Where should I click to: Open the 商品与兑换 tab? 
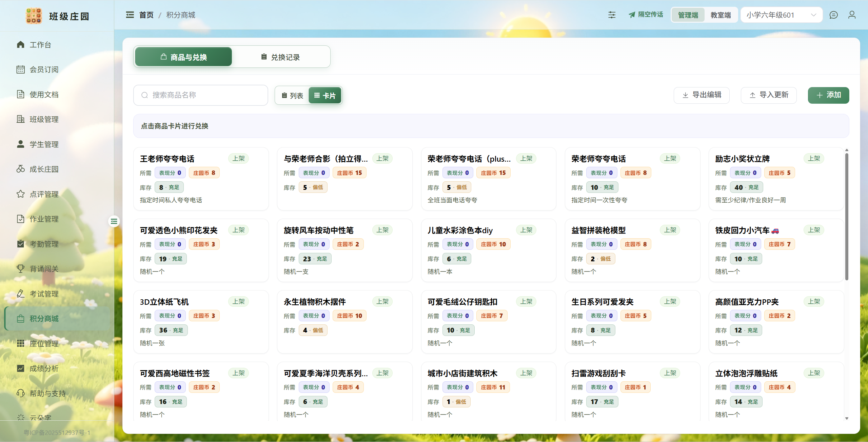[183, 57]
